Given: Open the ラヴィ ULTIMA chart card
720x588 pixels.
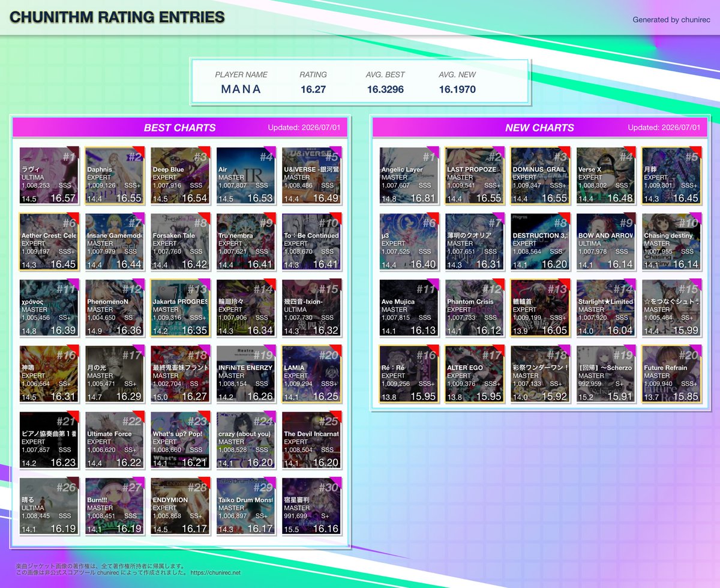Looking at the screenshot, I should [x=49, y=175].
